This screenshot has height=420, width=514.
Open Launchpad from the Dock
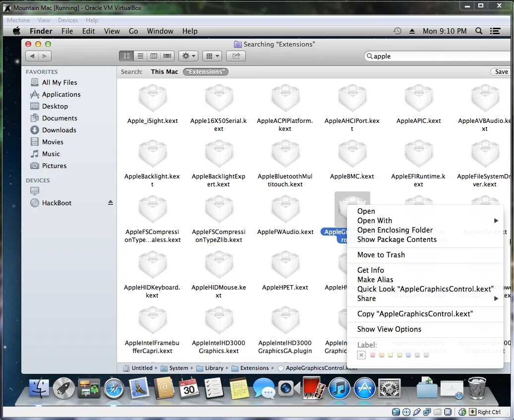click(x=63, y=388)
